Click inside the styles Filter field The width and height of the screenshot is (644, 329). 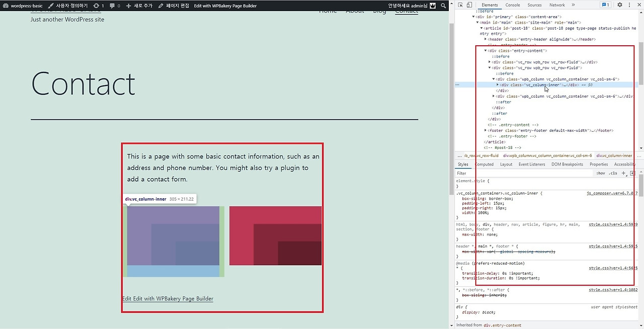(524, 173)
